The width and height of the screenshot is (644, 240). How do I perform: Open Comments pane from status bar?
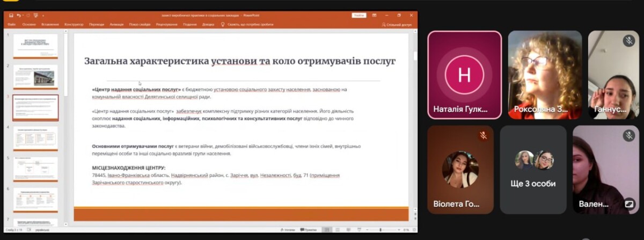(310, 230)
